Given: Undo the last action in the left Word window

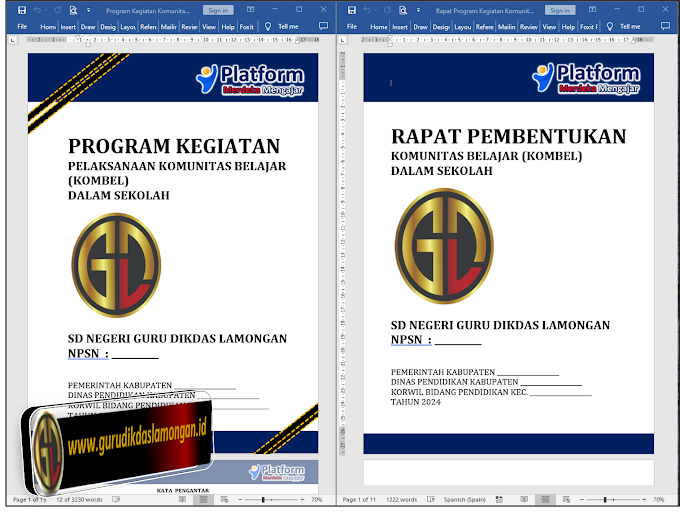Looking at the screenshot, I should click(x=37, y=10).
